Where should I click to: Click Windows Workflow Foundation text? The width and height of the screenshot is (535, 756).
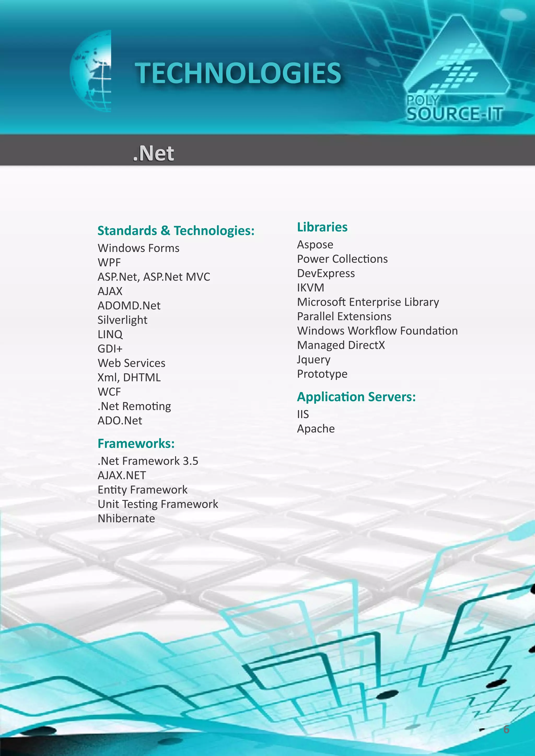coord(377,330)
